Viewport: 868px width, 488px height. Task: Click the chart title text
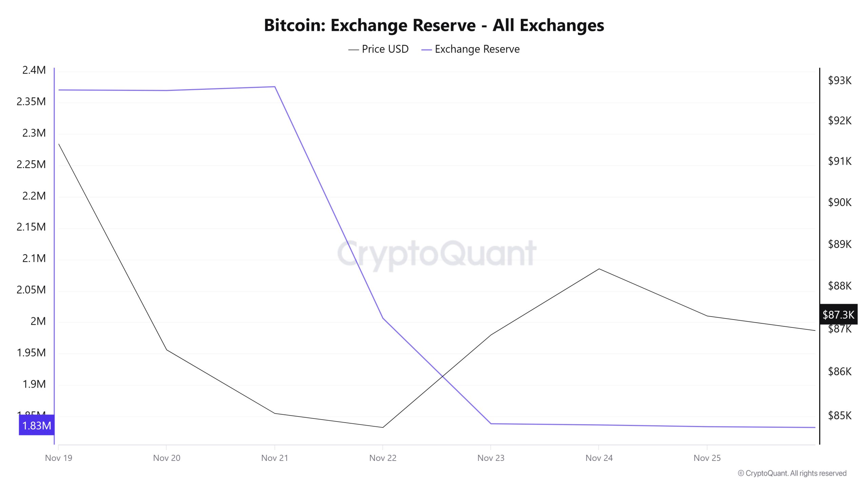click(x=434, y=25)
